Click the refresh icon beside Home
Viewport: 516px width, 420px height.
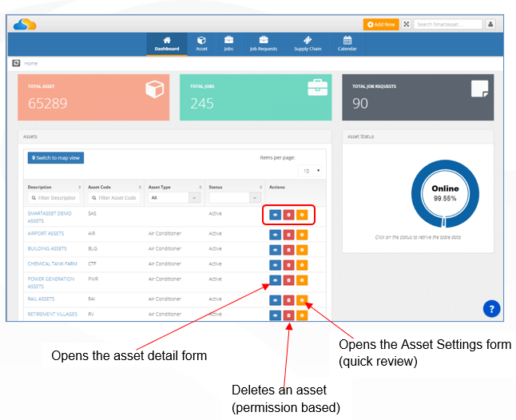coord(16,63)
